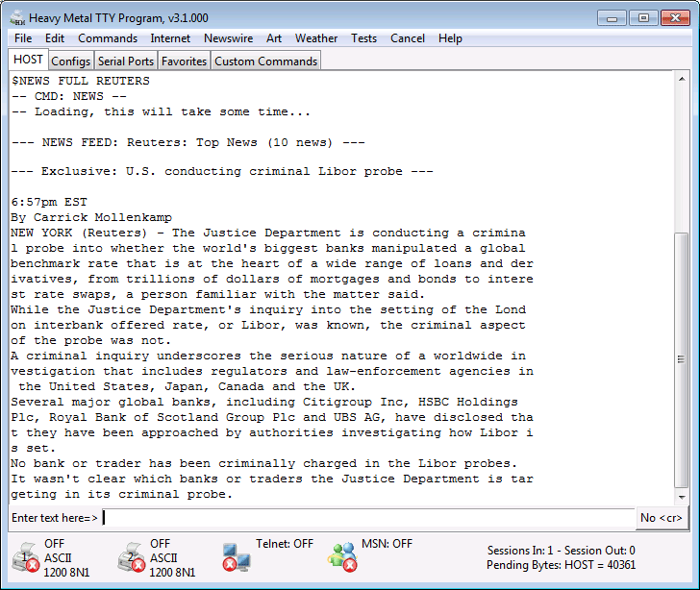Toggle the No <cr> button
This screenshot has width=700, height=590.
point(662,518)
